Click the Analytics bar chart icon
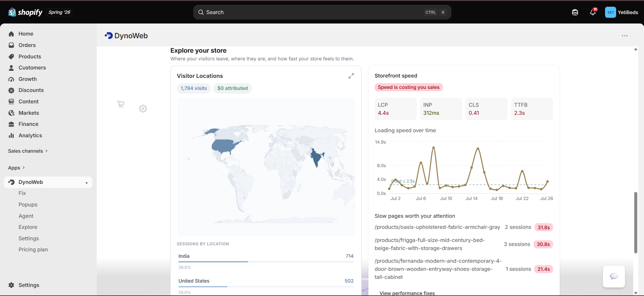This screenshot has width=644, height=296. pos(11,136)
